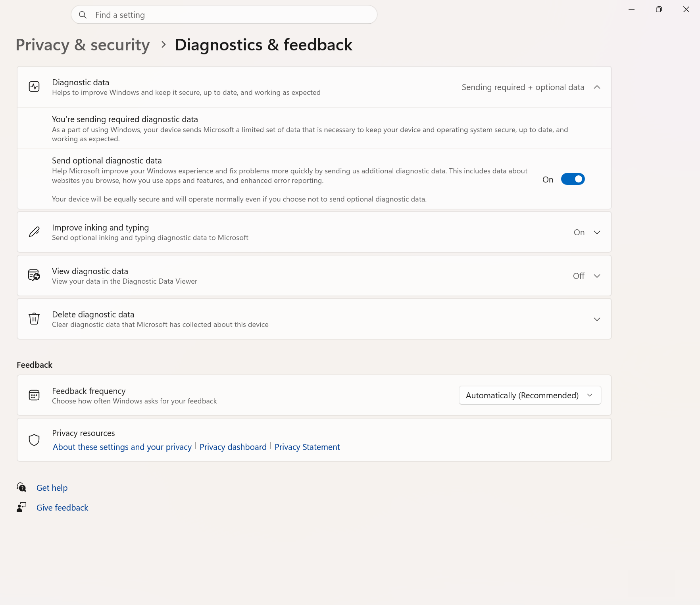Screen dimensions: 700x605
Task: Click the Get help headset icon
Action: (21, 487)
